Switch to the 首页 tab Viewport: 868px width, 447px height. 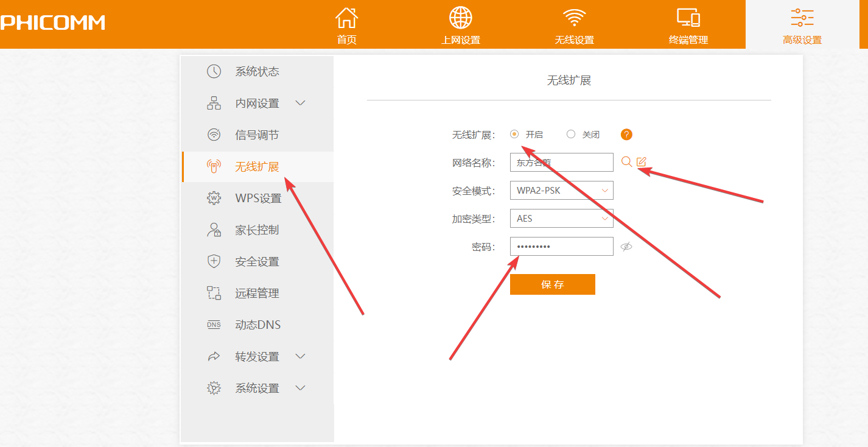click(x=347, y=24)
